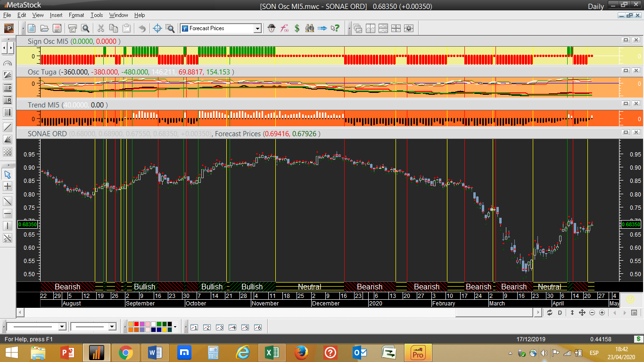Click the Expert Advisor hat icon
This screenshot has width=644, height=362.
coord(272,28)
